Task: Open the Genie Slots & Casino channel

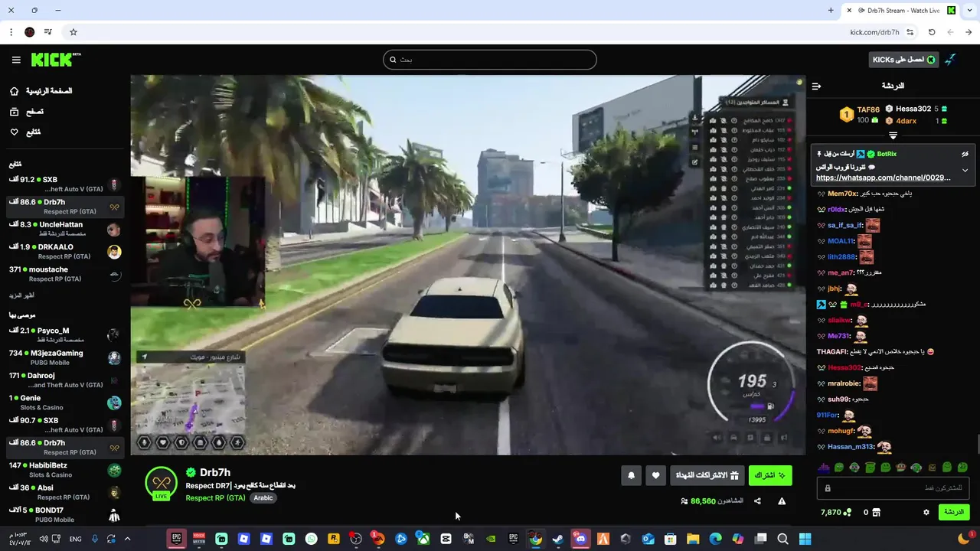Action: 65,403
